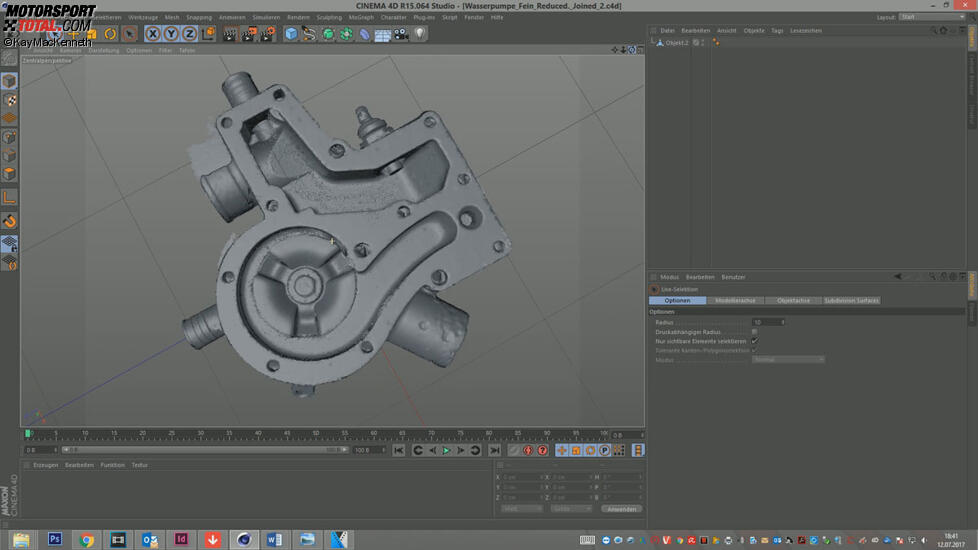Click the live selection arrow tool icon
Image resolution: width=978 pixels, height=550 pixels.
click(x=130, y=34)
